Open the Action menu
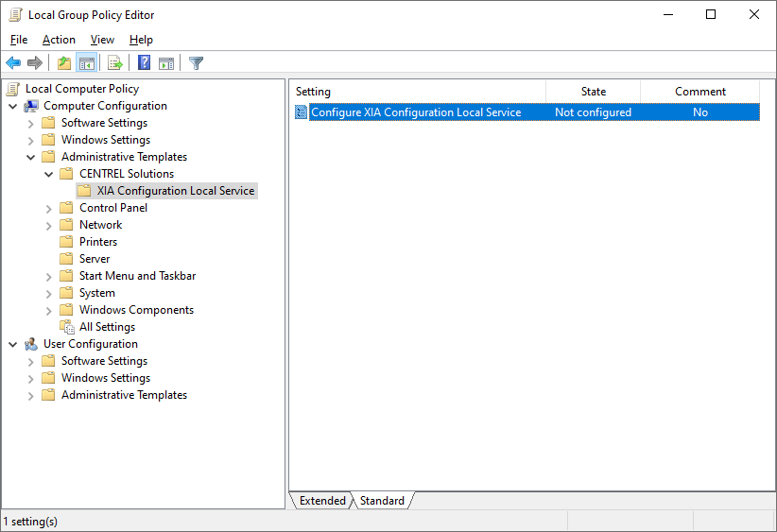 [x=59, y=40]
